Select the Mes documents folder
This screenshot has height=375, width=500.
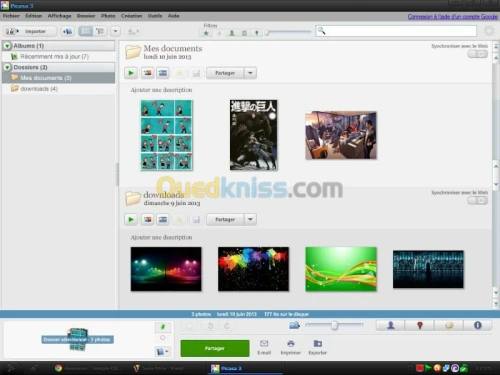click(x=59, y=78)
